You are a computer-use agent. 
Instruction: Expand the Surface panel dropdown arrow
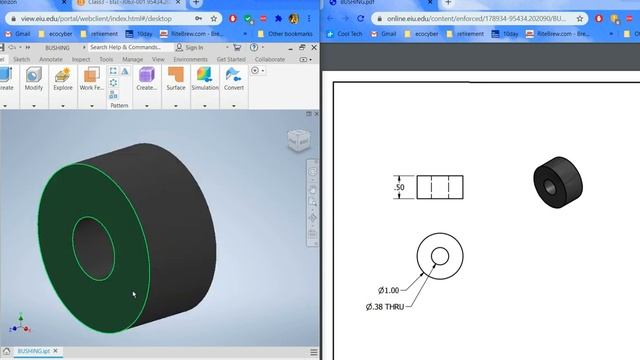tap(176, 106)
